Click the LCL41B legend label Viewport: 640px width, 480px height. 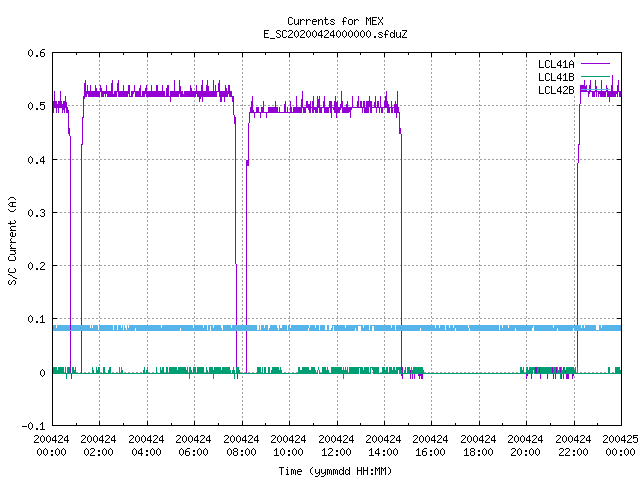point(556,77)
